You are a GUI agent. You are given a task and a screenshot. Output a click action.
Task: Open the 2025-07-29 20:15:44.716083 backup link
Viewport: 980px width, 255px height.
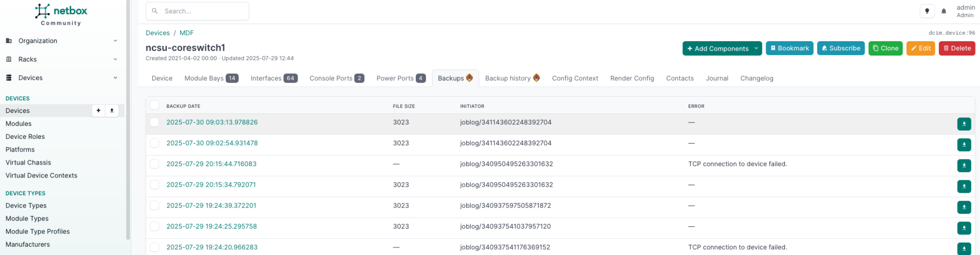[x=212, y=164]
